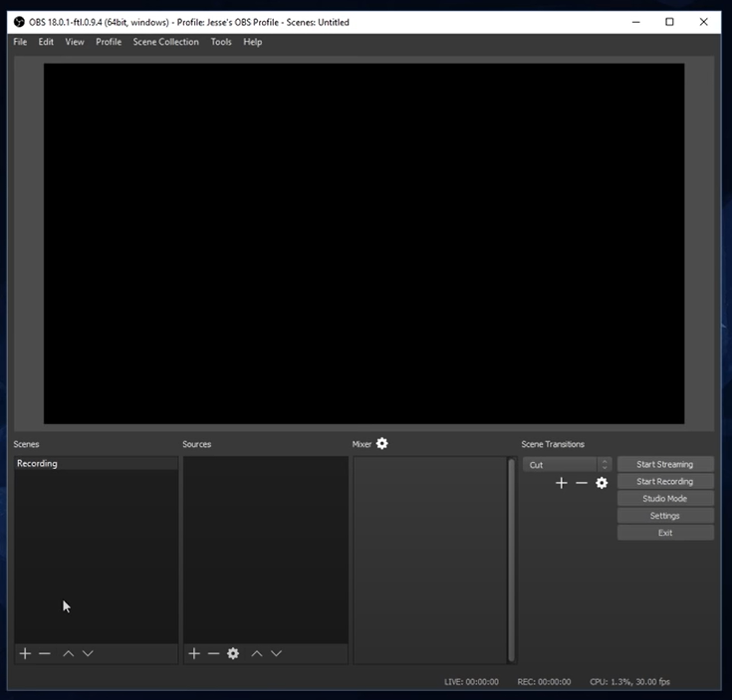Open source properties gear icon
The width and height of the screenshot is (732, 700).
233,653
